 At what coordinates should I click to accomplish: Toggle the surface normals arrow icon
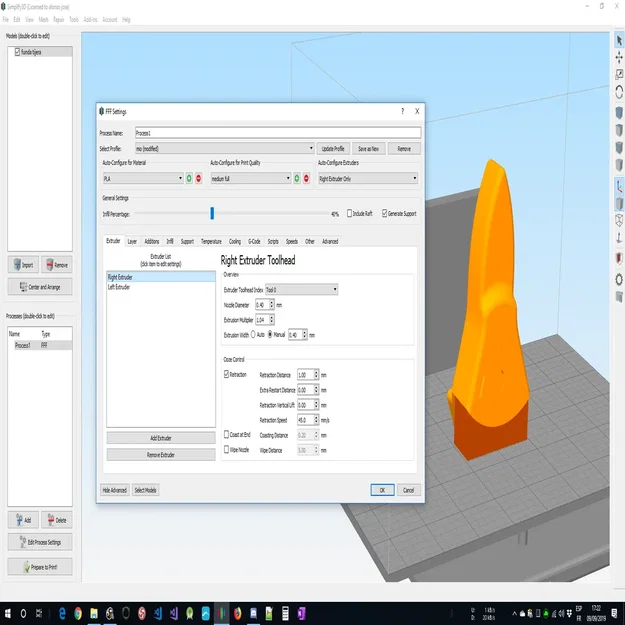click(619, 238)
